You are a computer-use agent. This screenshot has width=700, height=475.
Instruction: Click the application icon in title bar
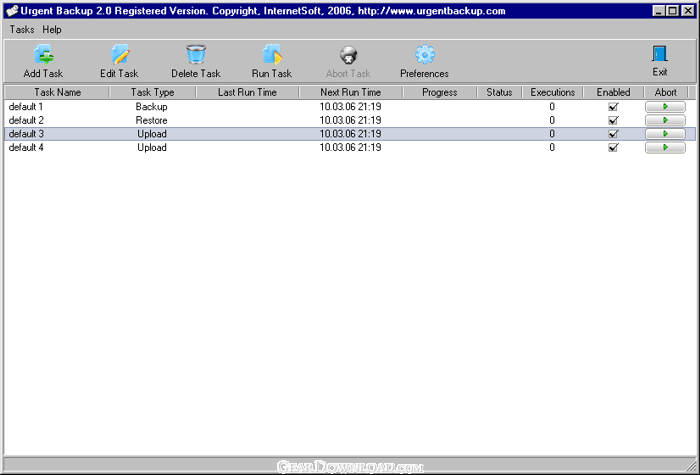[x=12, y=11]
